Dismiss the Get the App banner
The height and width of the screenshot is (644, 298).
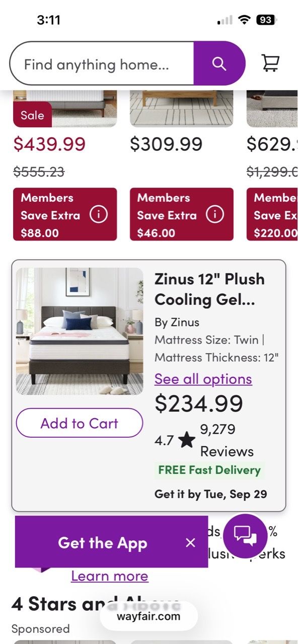click(x=190, y=542)
